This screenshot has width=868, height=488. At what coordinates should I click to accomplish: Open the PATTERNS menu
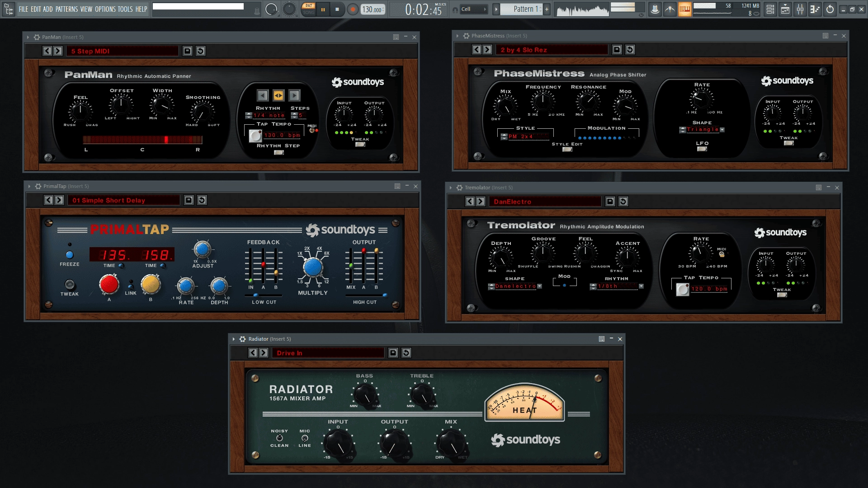click(67, 9)
